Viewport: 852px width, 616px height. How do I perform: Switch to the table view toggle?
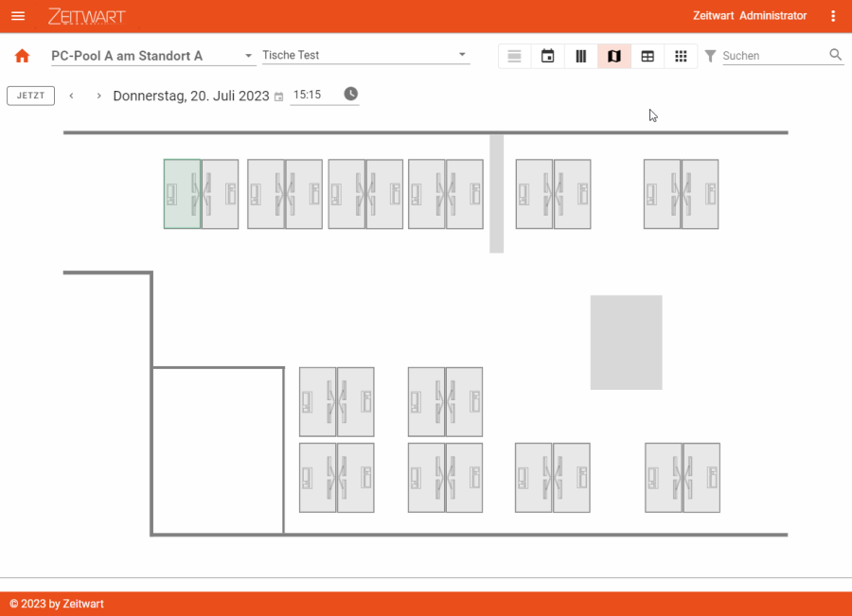click(x=648, y=57)
